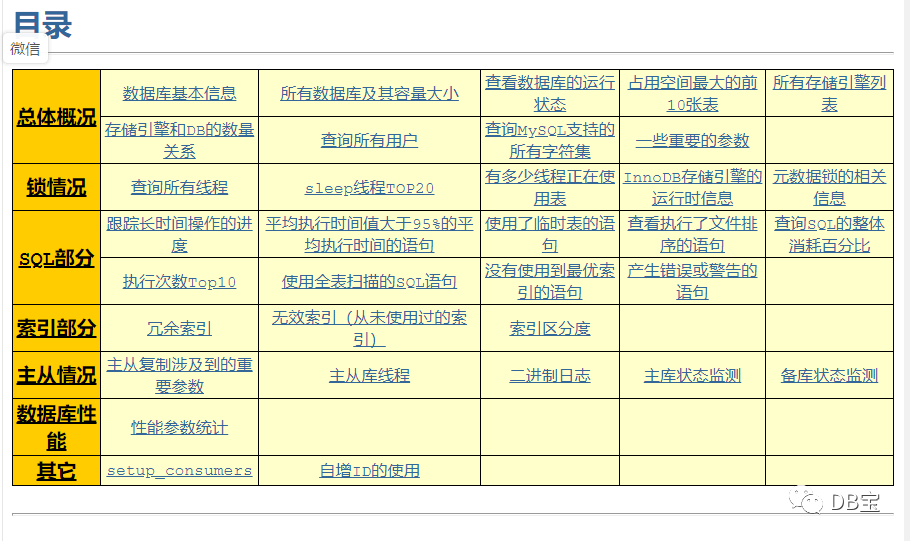This screenshot has height=541, width=910.
Task: Jump to 总体概况 section heading
Action: pyautogui.click(x=56, y=117)
